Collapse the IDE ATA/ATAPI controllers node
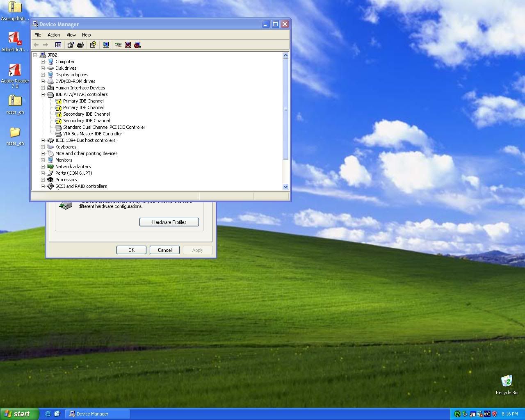The height and width of the screenshot is (420, 525). click(x=43, y=94)
